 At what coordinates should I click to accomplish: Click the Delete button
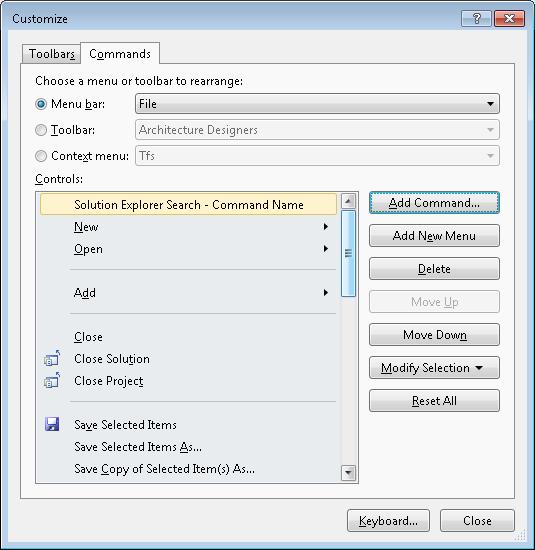click(x=434, y=269)
